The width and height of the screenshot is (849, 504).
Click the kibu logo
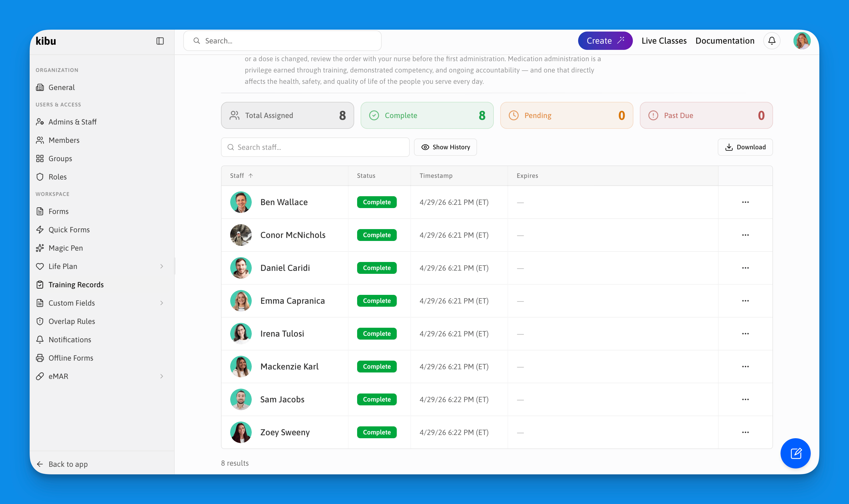pos(46,41)
